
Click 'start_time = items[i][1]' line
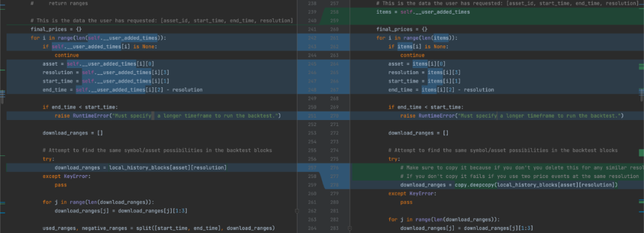[x=425, y=81]
